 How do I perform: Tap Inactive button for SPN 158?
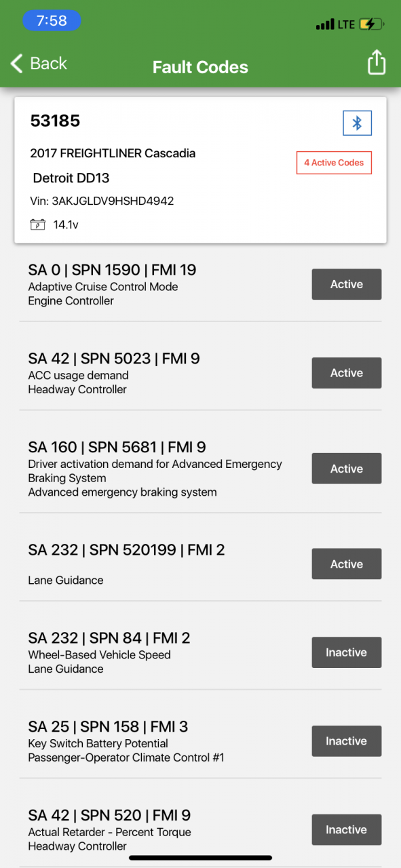pyautogui.click(x=347, y=741)
